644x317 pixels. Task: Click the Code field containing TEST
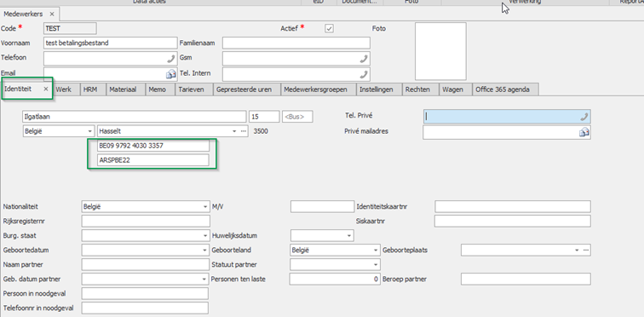click(70, 28)
